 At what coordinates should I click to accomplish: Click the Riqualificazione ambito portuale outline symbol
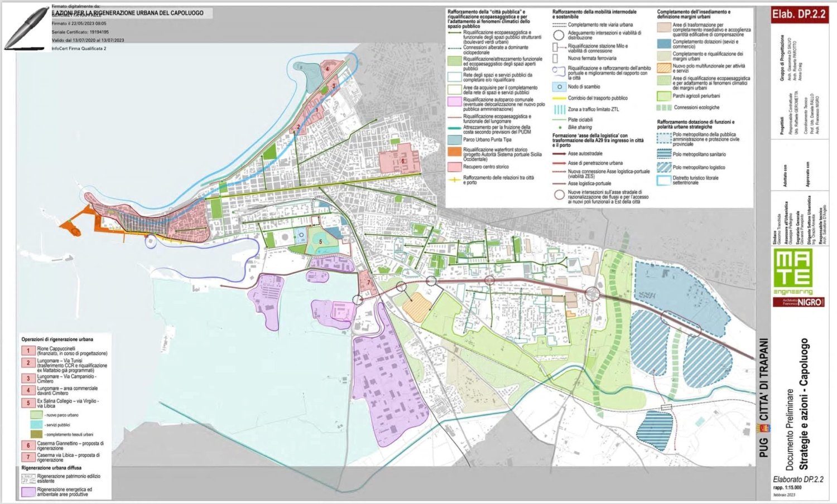[x=559, y=72]
